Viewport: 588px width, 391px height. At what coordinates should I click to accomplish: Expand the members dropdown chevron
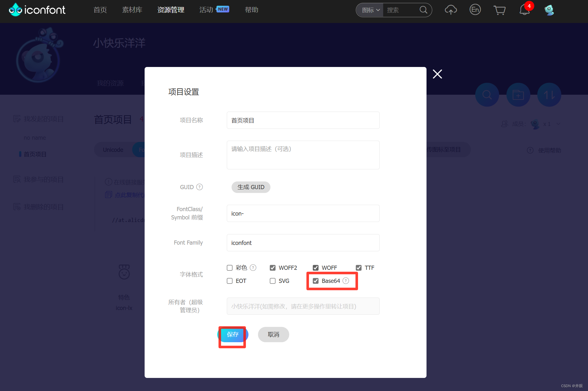point(558,124)
